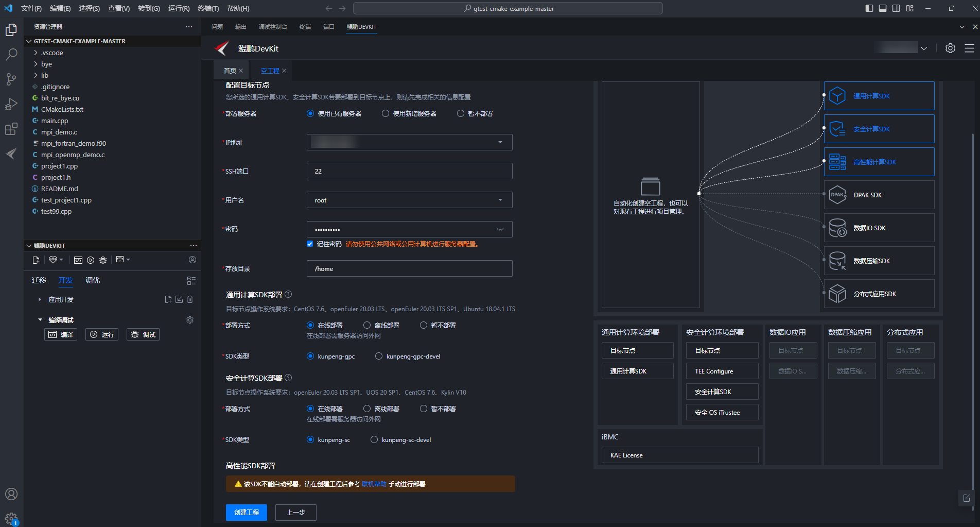Open the Explorer view in the activity bar
Image resolution: width=980 pixels, height=527 pixels.
tap(11, 30)
